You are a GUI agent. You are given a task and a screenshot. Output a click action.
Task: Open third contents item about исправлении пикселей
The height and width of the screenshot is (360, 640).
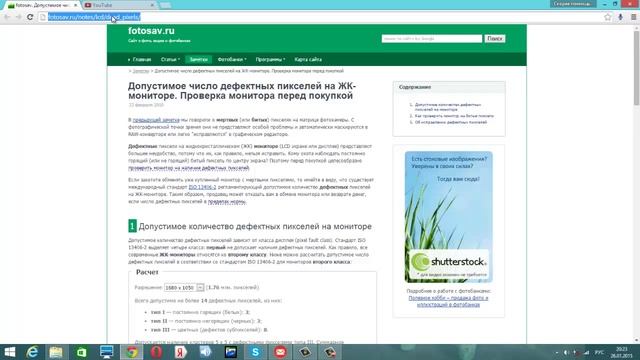(451, 122)
